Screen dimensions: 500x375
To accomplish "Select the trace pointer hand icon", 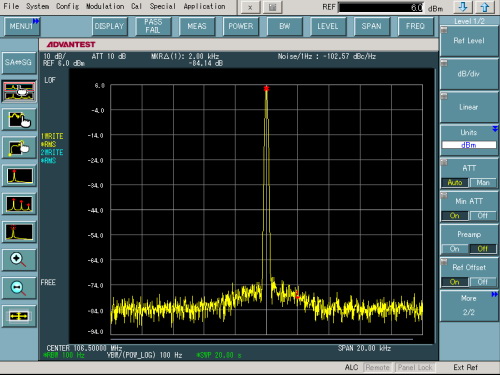I will pyautogui.click(x=20, y=119).
